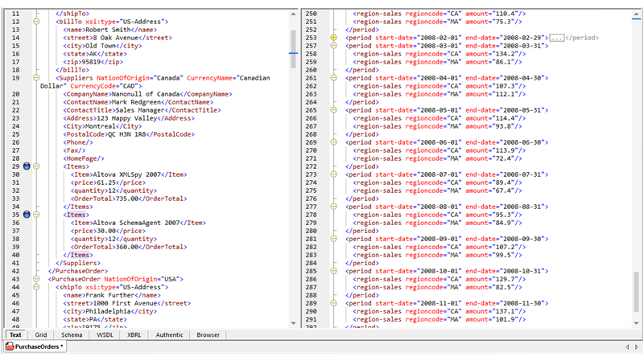The width and height of the screenshot is (644, 361).
Task: Collapse the first Items element on line 29
Action: click(36, 166)
